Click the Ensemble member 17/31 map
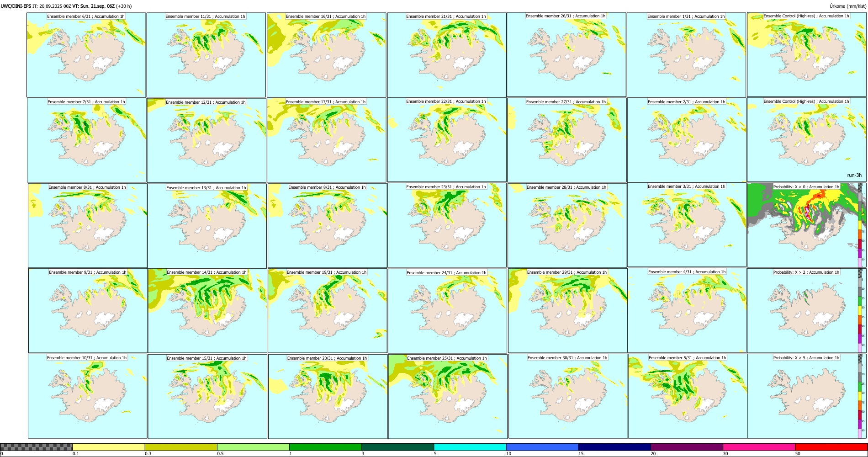The height and width of the screenshot is (457, 868). point(327,140)
